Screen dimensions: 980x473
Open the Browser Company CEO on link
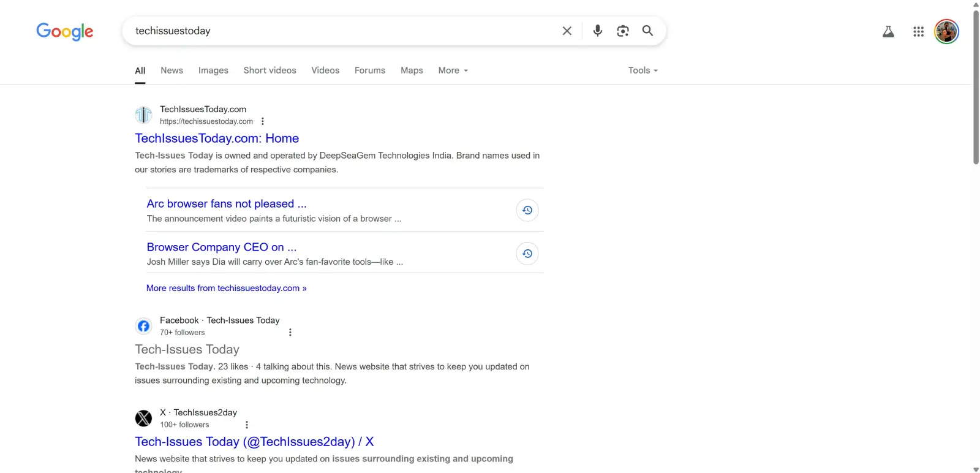coord(222,247)
